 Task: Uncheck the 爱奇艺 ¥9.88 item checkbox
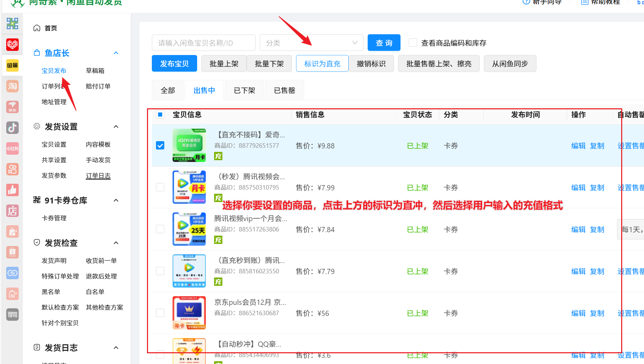click(160, 145)
